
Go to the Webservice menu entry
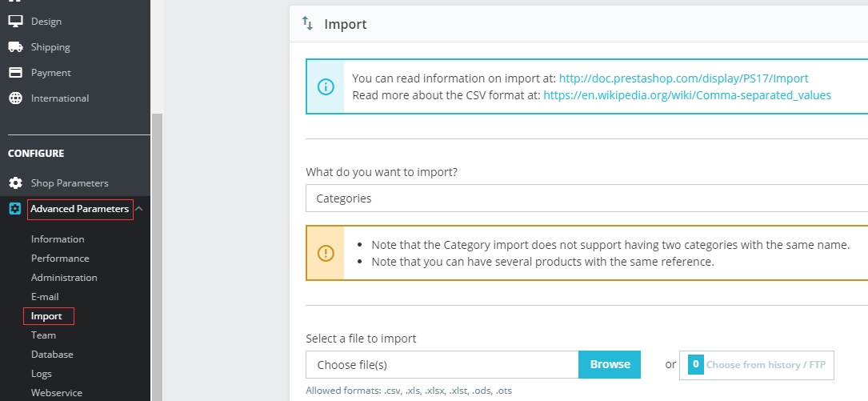pyautogui.click(x=56, y=393)
